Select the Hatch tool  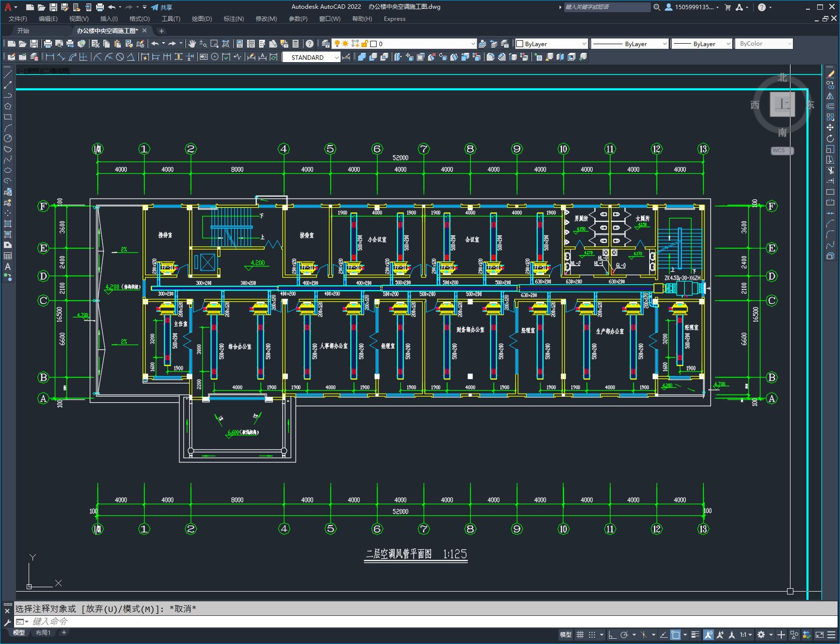(x=8, y=224)
